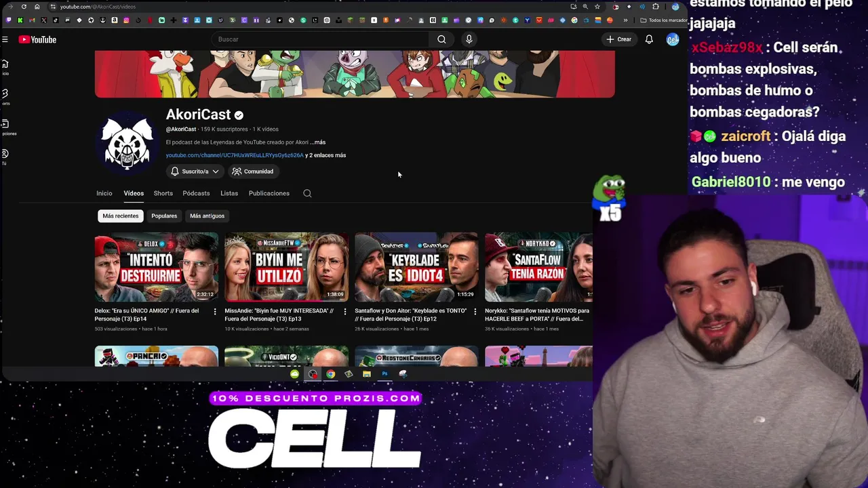The height and width of the screenshot is (488, 868).
Task: Play the "INTENTÓ DESTRUIRME" thumbnail
Action: pos(157,267)
